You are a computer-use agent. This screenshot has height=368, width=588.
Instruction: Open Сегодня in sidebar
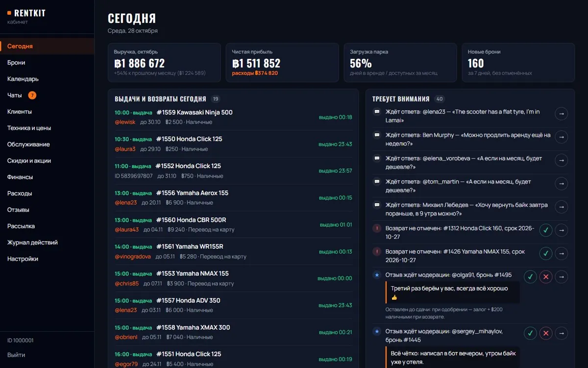pyautogui.click(x=47, y=46)
